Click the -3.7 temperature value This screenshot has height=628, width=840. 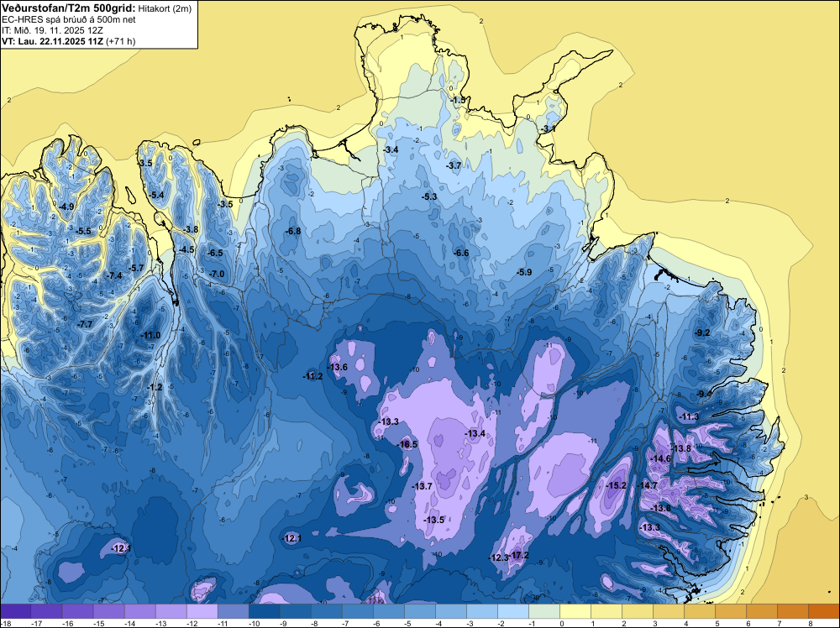(x=454, y=166)
